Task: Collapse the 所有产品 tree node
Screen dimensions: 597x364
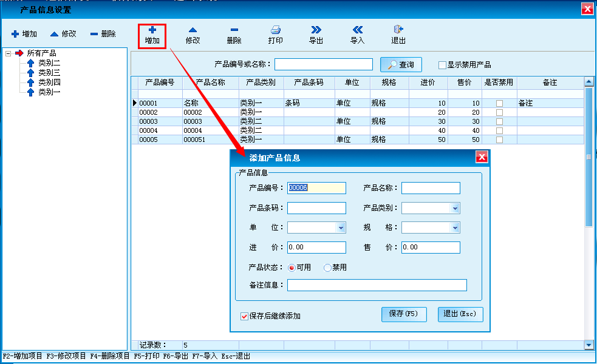Action: click(x=9, y=53)
